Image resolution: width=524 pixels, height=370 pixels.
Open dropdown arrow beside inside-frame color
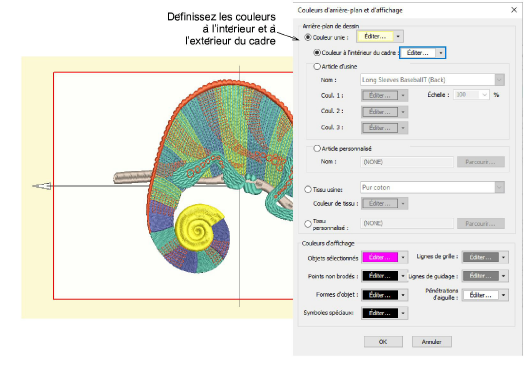point(441,53)
